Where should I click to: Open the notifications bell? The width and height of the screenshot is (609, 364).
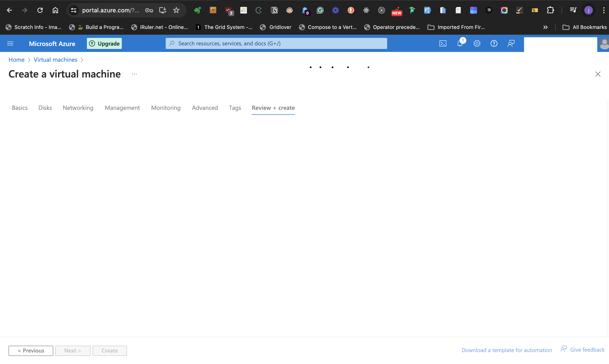460,43
